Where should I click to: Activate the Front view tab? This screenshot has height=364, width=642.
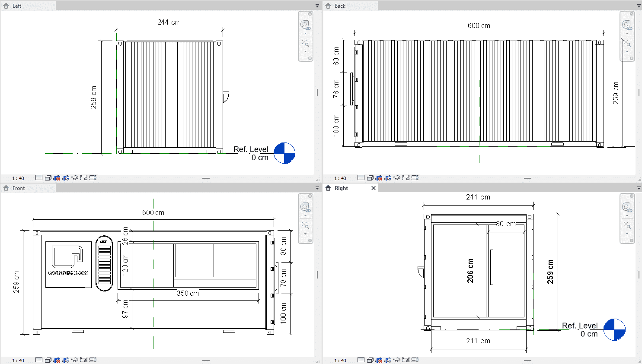point(19,188)
